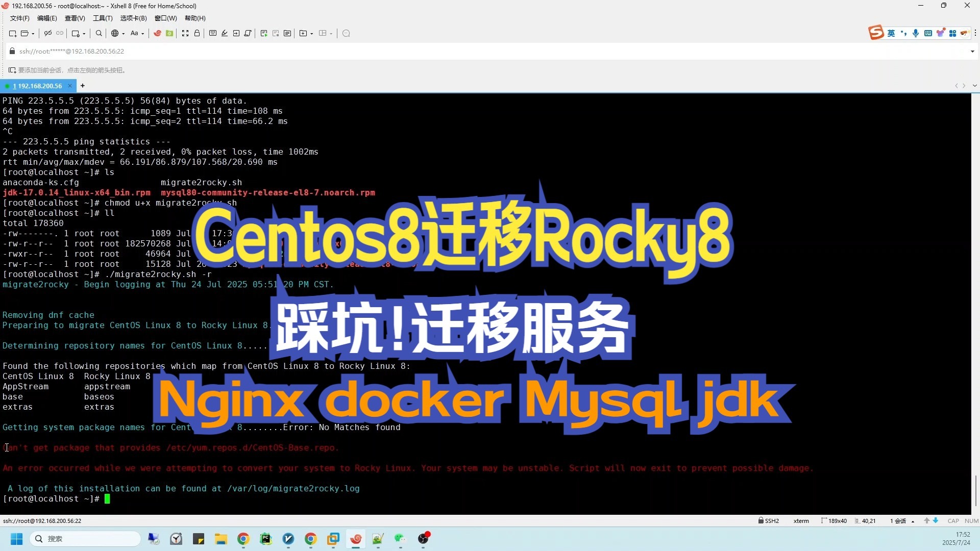The width and height of the screenshot is (980, 551).
Task: Click the blue download arrow in status bar
Action: (936, 521)
